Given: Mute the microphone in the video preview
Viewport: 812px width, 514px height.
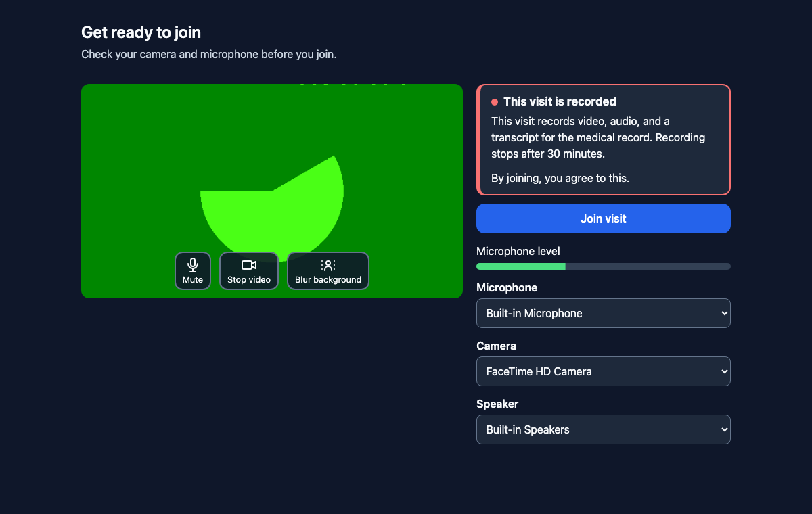Looking at the screenshot, I should pos(193,271).
